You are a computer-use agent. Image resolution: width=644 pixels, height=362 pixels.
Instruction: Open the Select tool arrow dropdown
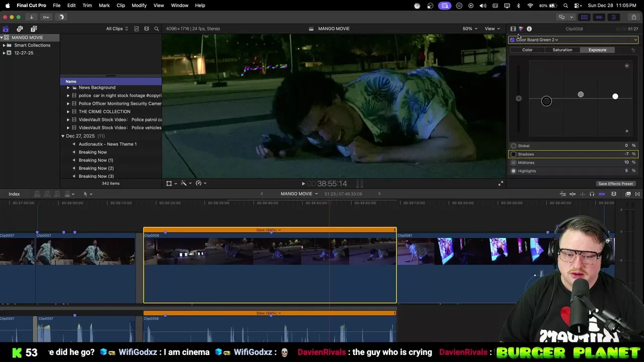pos(88,194)
